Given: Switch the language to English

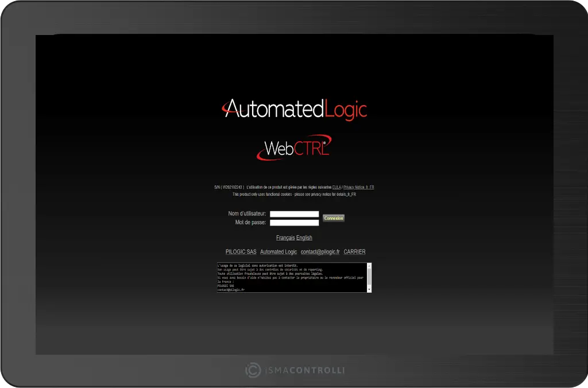Looking at the screenshot, I should click(x=304, y=237).
